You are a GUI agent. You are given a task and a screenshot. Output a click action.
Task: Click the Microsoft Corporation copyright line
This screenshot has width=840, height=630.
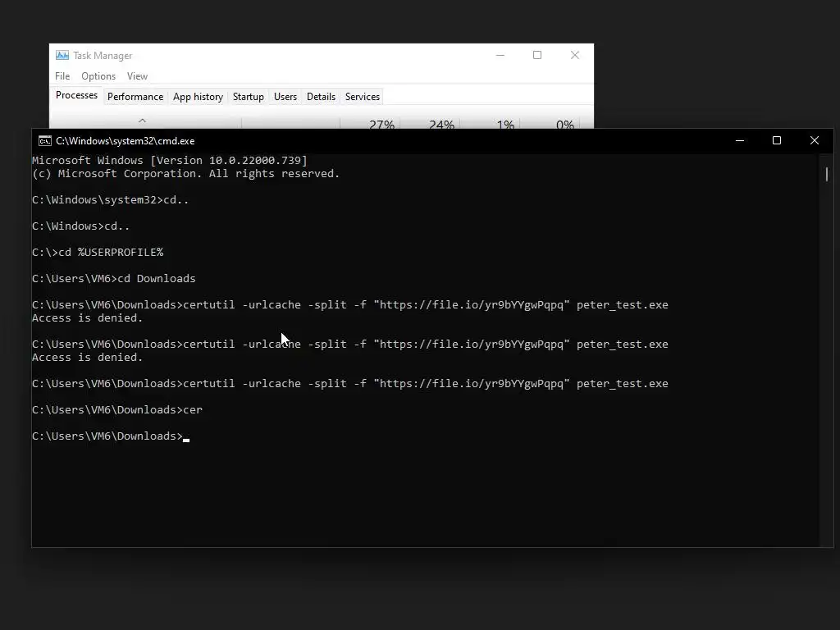click(186, 174)
